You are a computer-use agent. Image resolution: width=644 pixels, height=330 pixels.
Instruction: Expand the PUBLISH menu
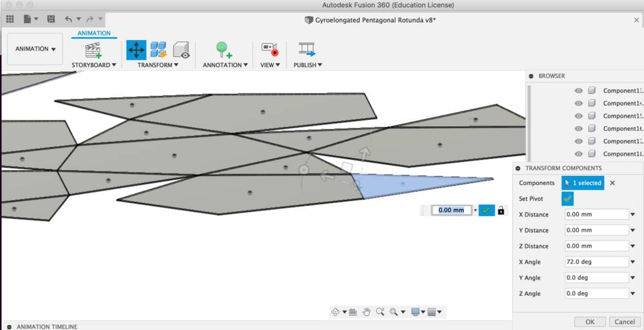(x=308, y=65)
